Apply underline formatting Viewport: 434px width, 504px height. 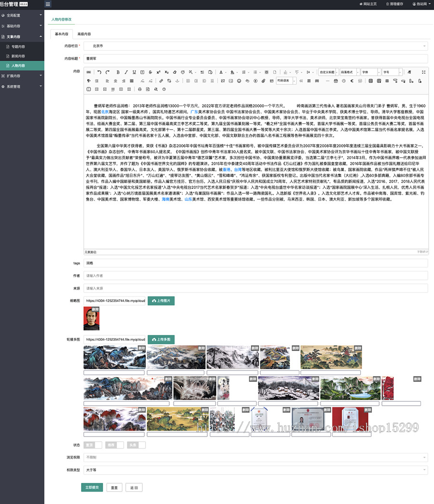coord(134,72)
